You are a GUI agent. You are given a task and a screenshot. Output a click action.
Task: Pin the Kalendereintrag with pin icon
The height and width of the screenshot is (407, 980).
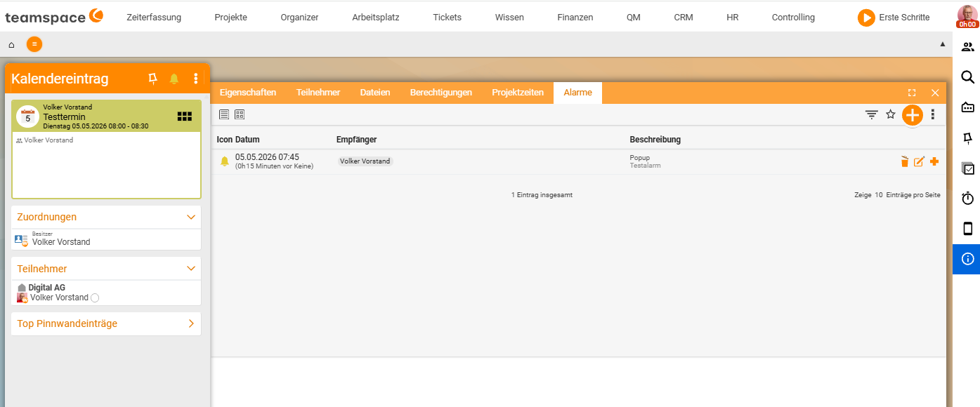[153, 79]
